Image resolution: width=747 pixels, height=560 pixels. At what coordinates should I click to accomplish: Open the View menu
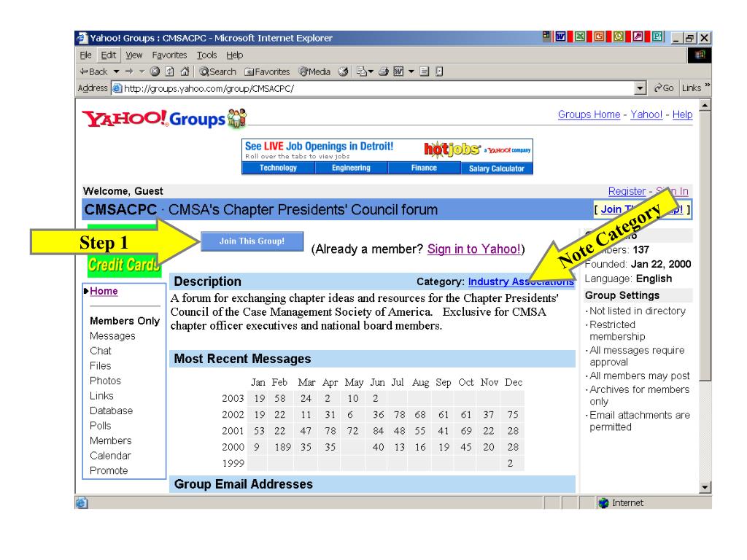134,55
